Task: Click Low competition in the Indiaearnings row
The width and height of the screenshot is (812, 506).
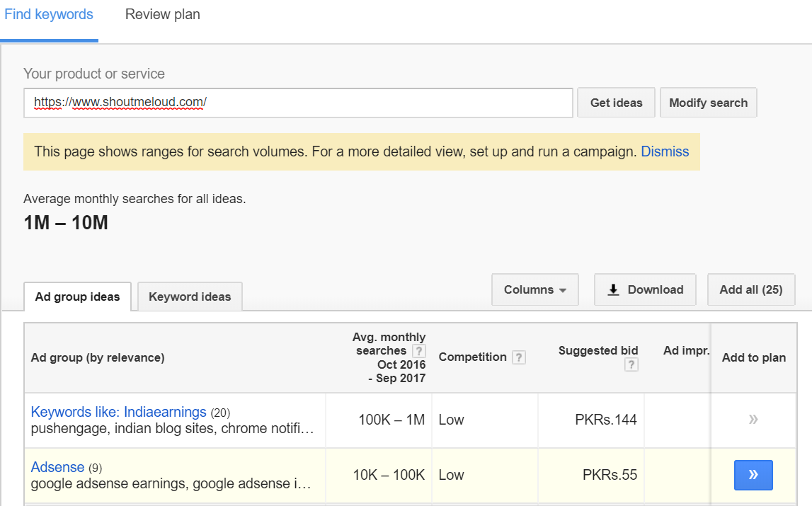Action: (x=451, y=420)
